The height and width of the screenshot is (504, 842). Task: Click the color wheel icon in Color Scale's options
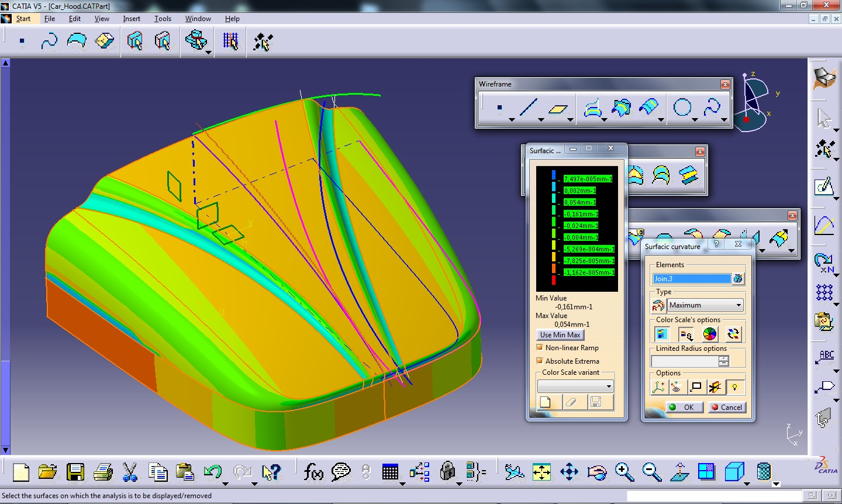[x=709, y=334]
